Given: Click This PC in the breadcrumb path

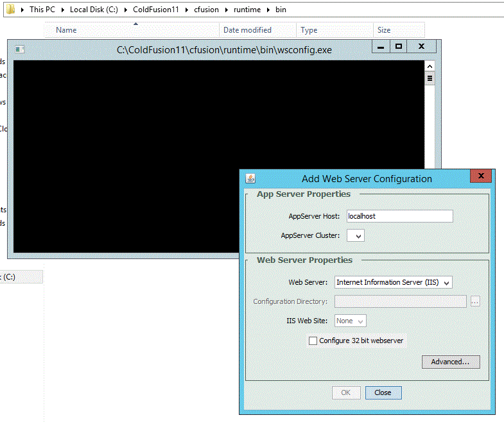Looking at the screenshot, I should pyautogui.click(x=42, y=10).
